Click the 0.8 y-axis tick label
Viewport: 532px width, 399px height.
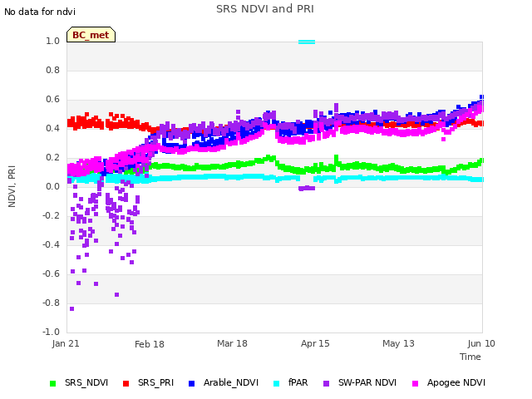click(x=52, y=70)
